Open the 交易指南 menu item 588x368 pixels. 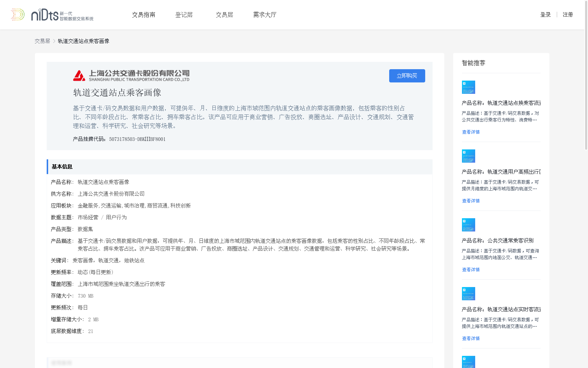tap(144, 15)
